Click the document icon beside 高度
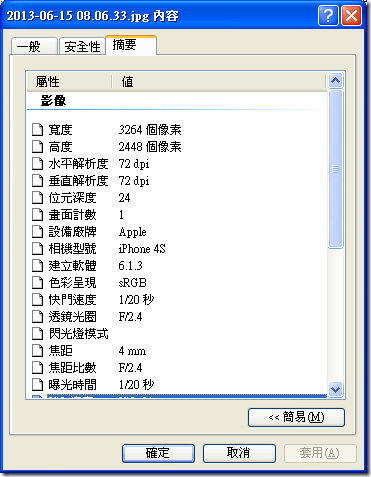This screenshot has height=477, width=371. (x=38, y=147)
